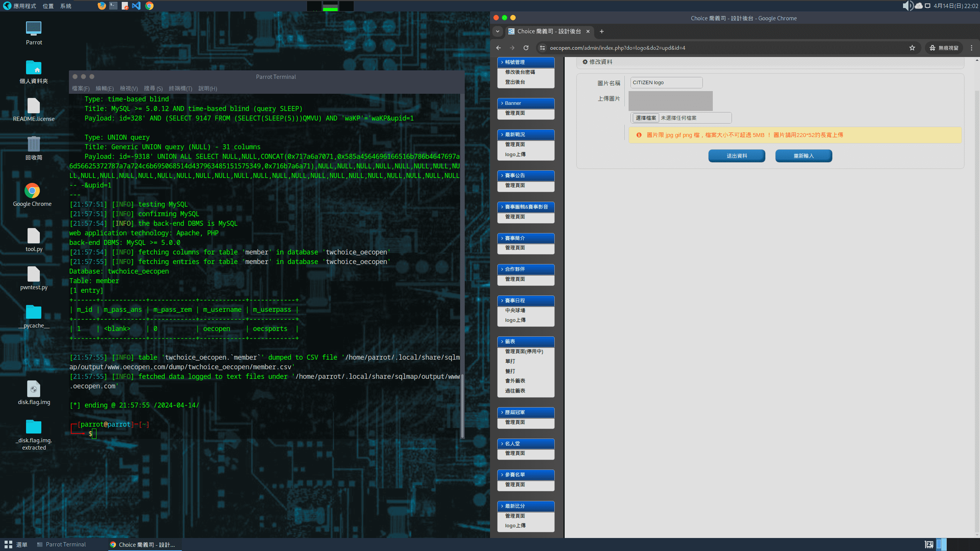Open 修改後台密碼 link
This screenshot has width=980, height=551.
[x=520, y=72]
